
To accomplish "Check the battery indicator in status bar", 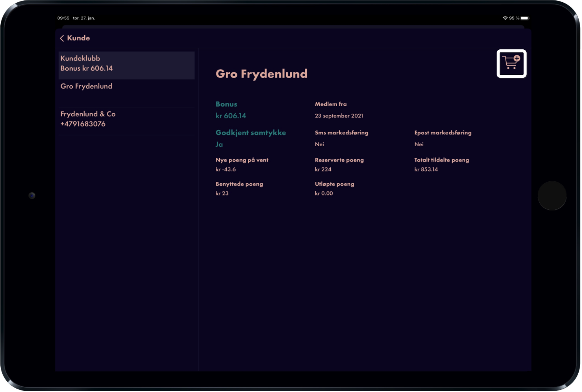I will click(525, 18).
